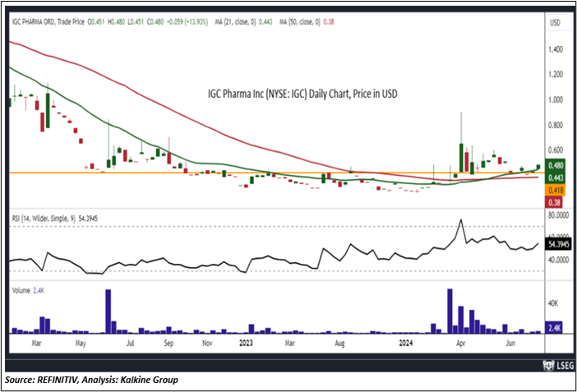Click the May label on time axis

pyautogui.click(x=81, y=344)
